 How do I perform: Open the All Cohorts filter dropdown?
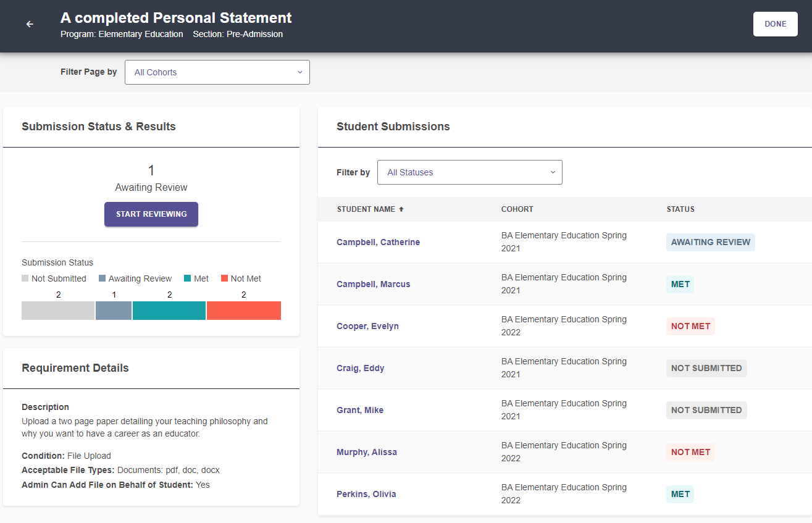point(217,72)
